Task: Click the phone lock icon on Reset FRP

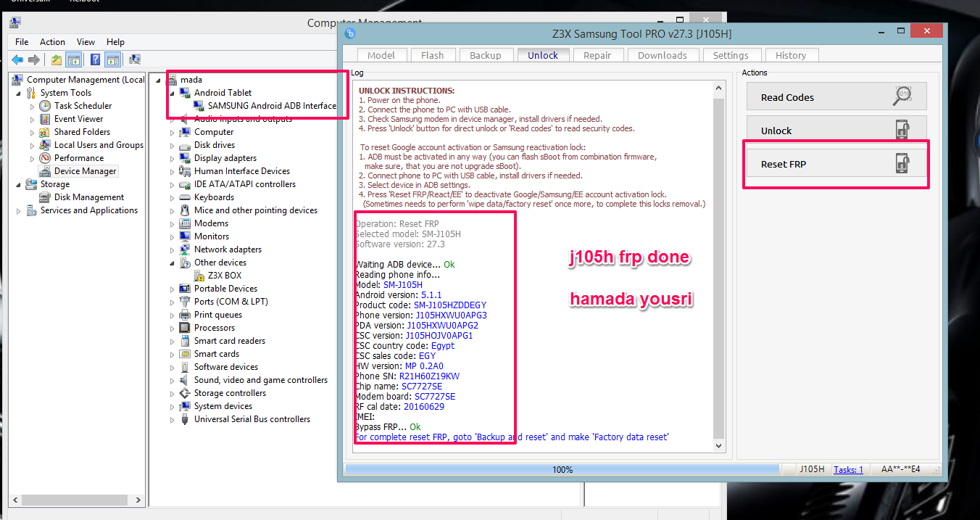Action: (902, 163)
